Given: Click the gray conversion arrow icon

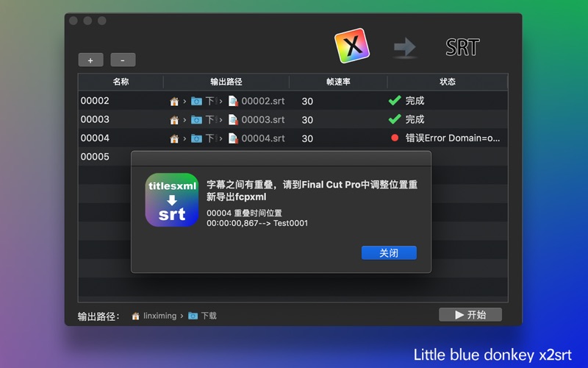Looking at the screenshot, I should (405, 47).
